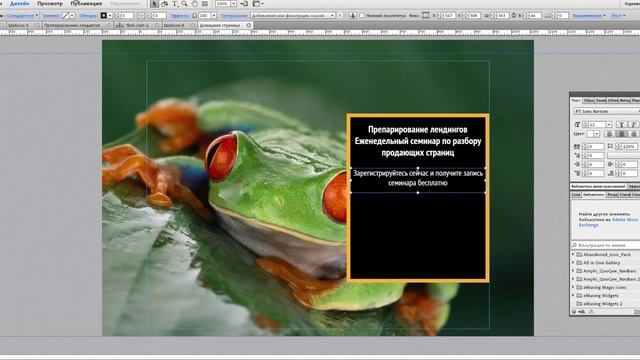The width and height of the screenshot is (640, 360).
Task: Toggle bold text style
Action: pyautogui.click(x=621, y=124)
